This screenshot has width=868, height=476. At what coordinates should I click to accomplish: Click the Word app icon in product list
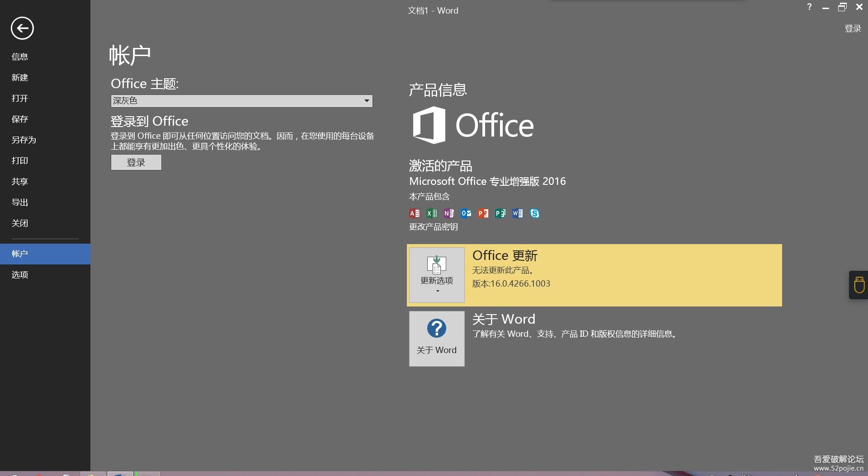[518, 213]
